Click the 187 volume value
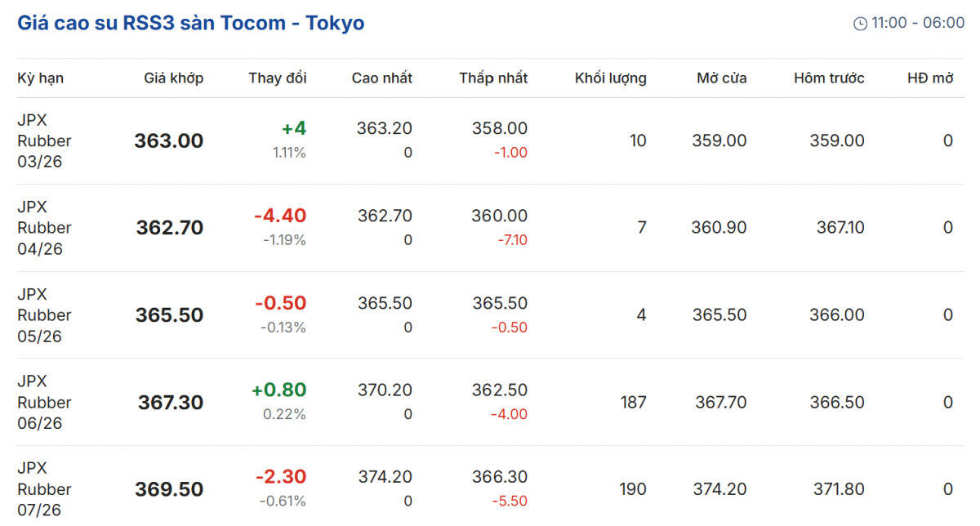Screen dimensions: 980x526 point(633,402)
